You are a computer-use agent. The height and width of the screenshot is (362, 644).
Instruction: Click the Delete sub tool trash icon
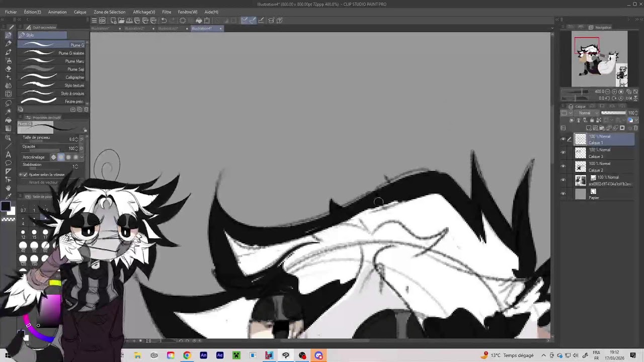(86, 110)
